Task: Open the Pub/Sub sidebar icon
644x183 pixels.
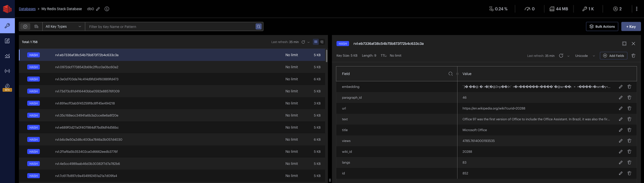Action: [7, 71]
